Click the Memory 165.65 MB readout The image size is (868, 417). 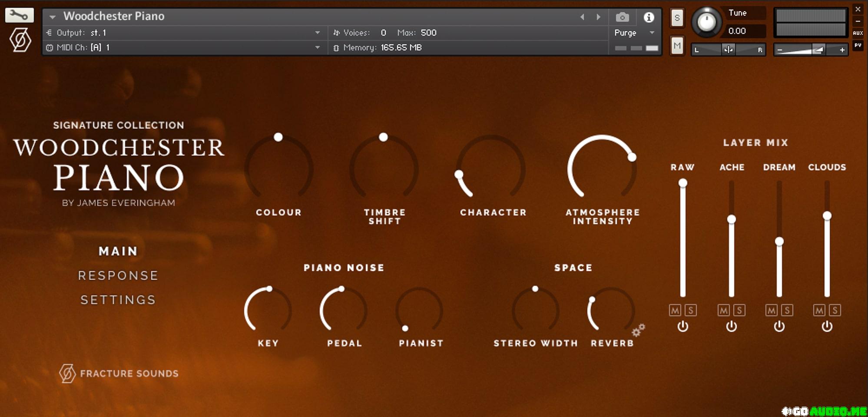click(377, 48)
